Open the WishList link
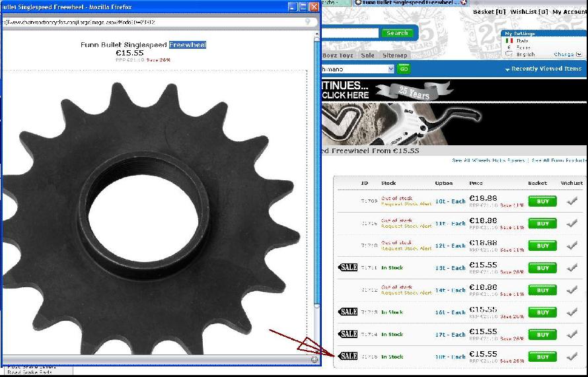The height and width of the screenshot is (377, 588). [529, 12]
